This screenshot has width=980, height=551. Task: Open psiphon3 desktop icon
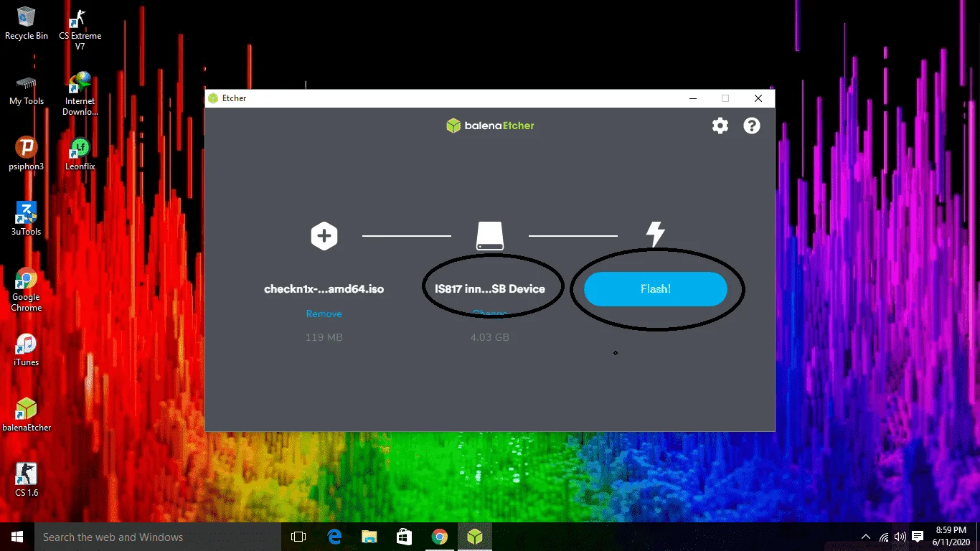tap(27, 154)
